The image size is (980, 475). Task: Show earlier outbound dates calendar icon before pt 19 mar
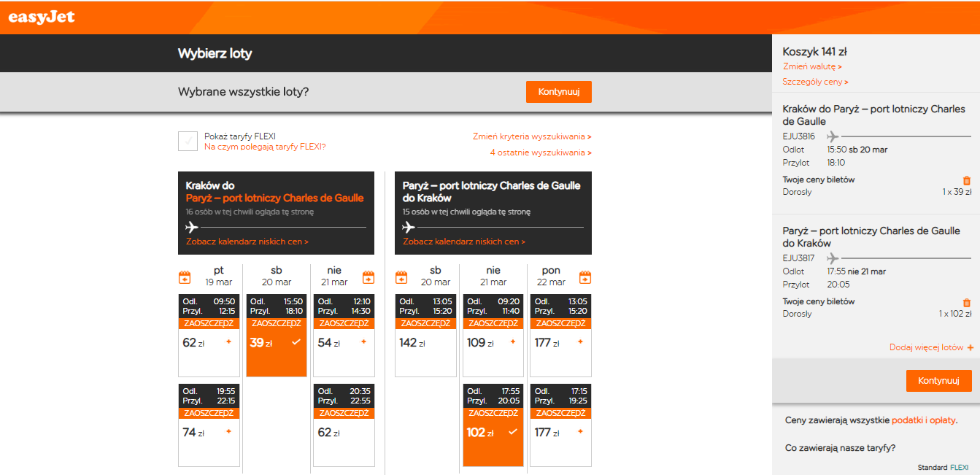click(185, 277)
